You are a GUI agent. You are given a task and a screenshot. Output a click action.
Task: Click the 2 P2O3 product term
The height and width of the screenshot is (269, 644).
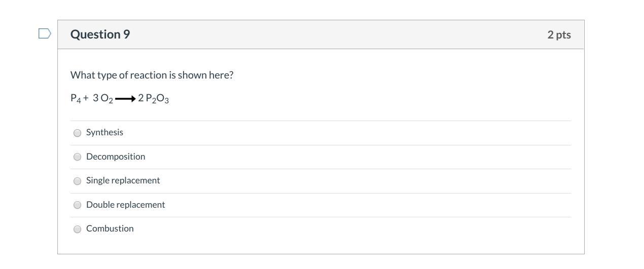(x=154, y=99)
